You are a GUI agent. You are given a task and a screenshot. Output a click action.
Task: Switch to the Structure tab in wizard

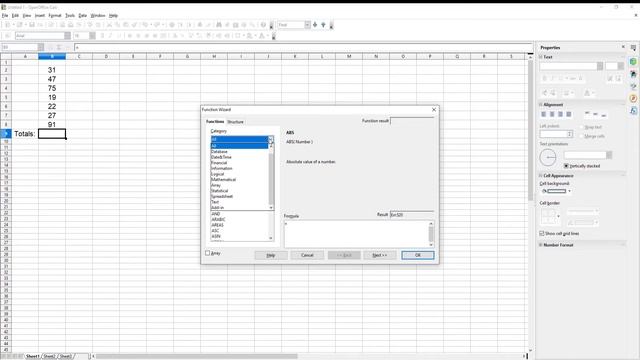236,122
